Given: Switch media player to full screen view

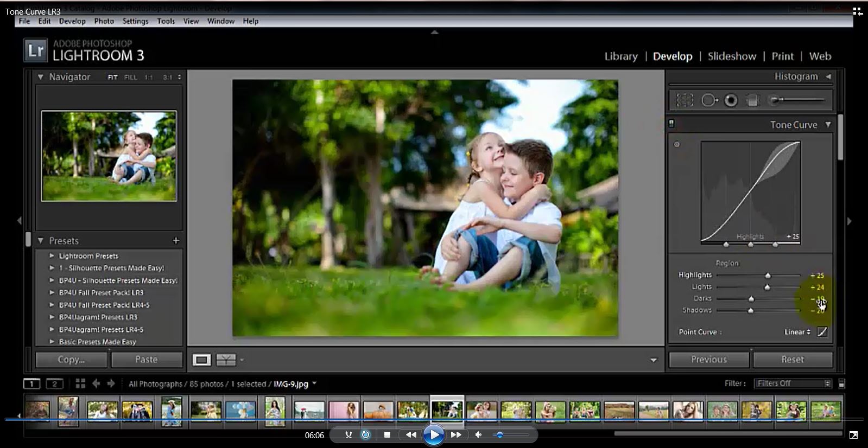Looking at the screenshot, I should [853, 435].
